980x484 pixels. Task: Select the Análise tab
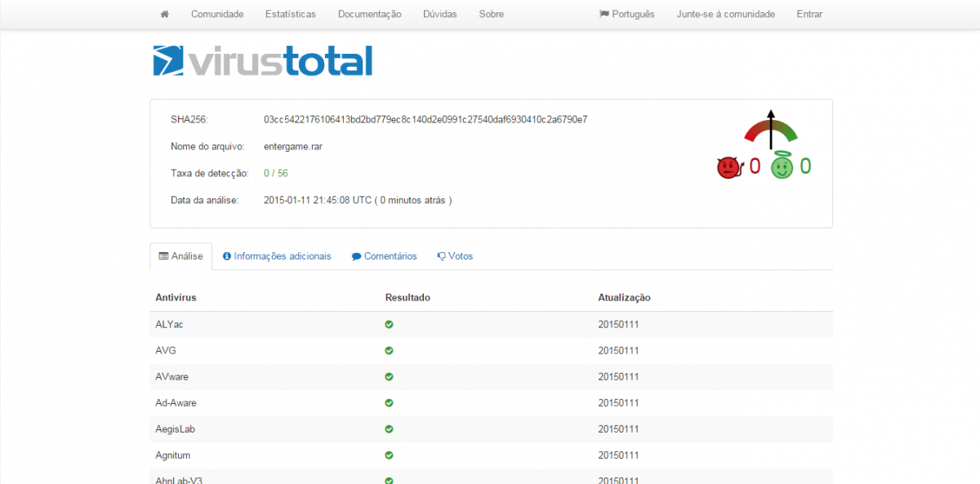click(181, 255)
